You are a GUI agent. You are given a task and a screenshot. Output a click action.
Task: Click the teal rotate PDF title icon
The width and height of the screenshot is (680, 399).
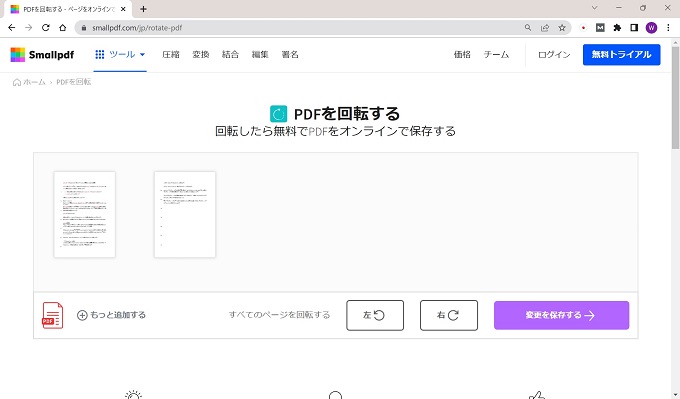click(x=278, y=114)
